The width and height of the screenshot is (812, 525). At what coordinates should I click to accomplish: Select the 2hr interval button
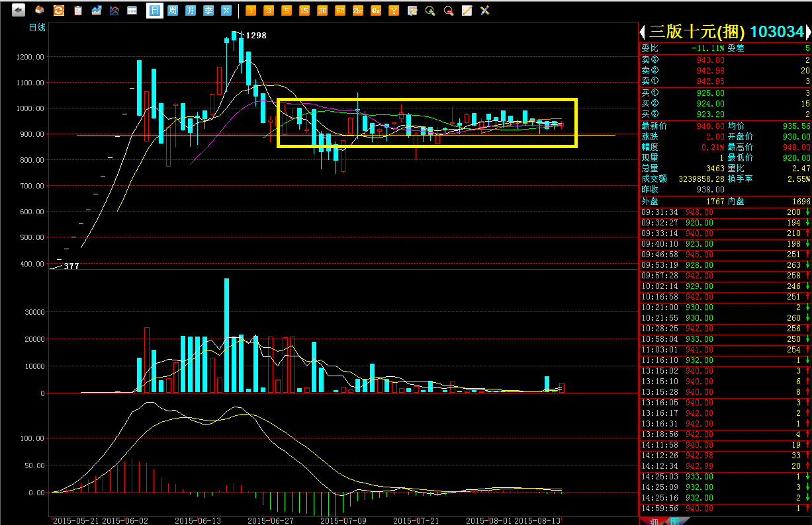tap(358, 11)
